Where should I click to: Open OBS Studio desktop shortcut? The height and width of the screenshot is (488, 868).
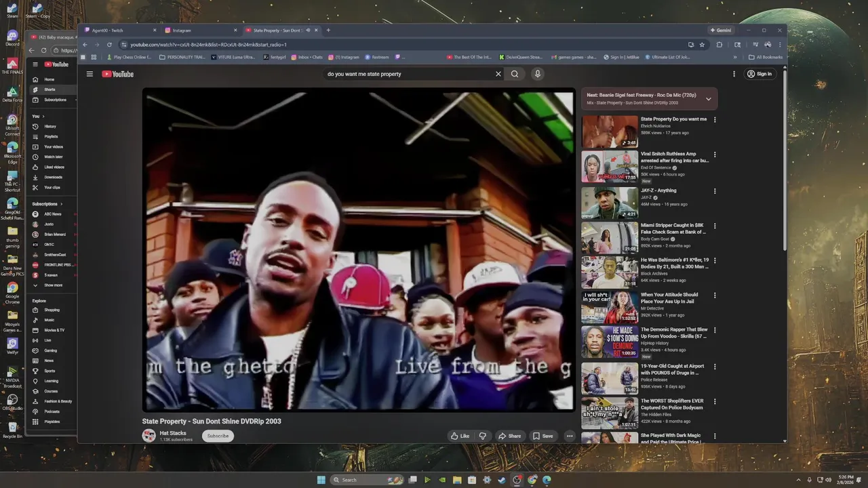[x=12, y=401]
